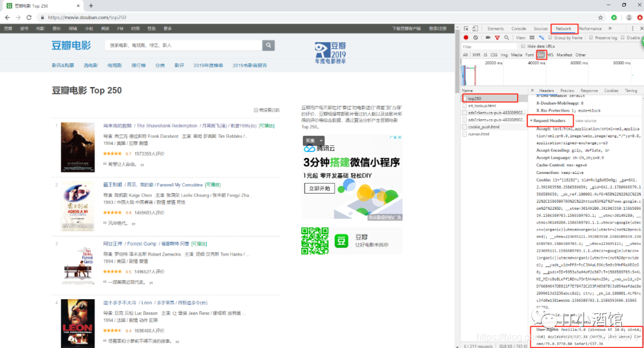This screenshot has height=348, width=644.
Task: Click the green extension icon in browser toolbar
Action: click(x=614, y=17)
